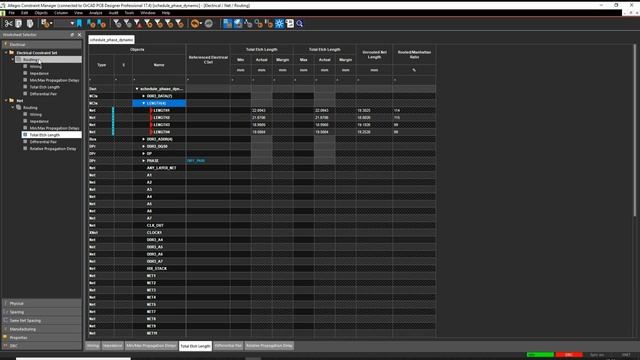Click the Paste clipboard icon in toolbar

30,24
